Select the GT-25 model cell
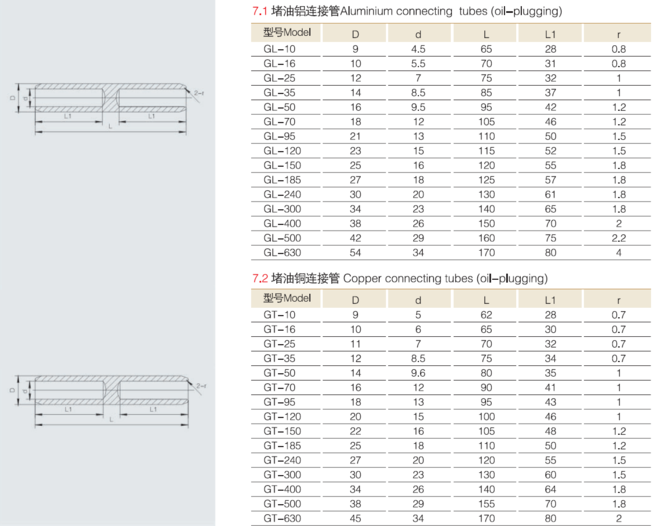This screenshot has width=660, height=526. [279, 343]
